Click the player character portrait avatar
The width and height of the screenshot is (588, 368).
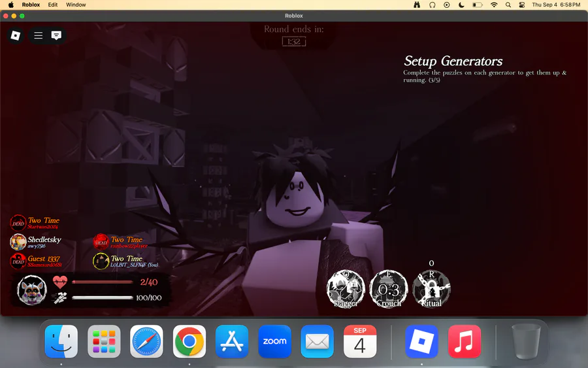[32, 290]
